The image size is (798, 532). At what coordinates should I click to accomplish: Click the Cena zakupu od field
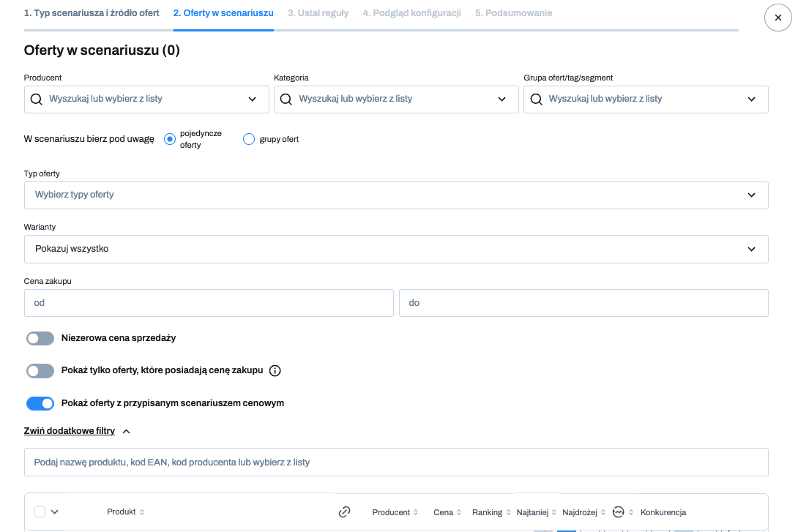(209, 303)
